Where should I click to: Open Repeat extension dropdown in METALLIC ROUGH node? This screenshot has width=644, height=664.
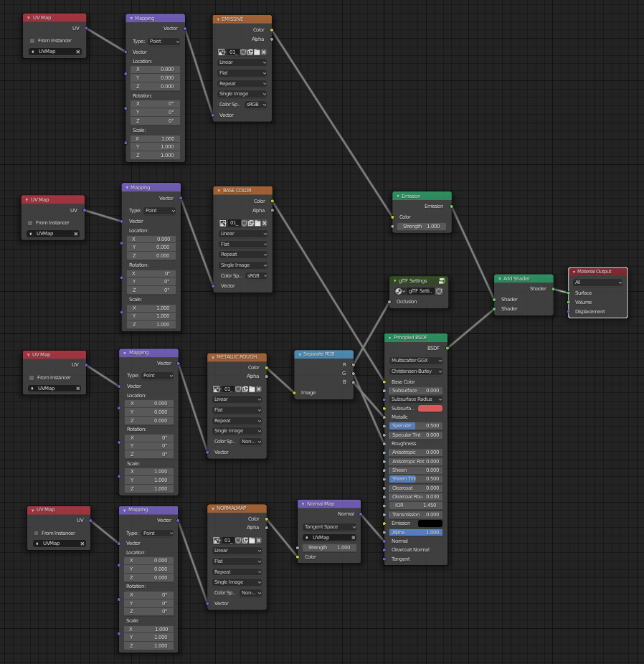click(237, 421)
